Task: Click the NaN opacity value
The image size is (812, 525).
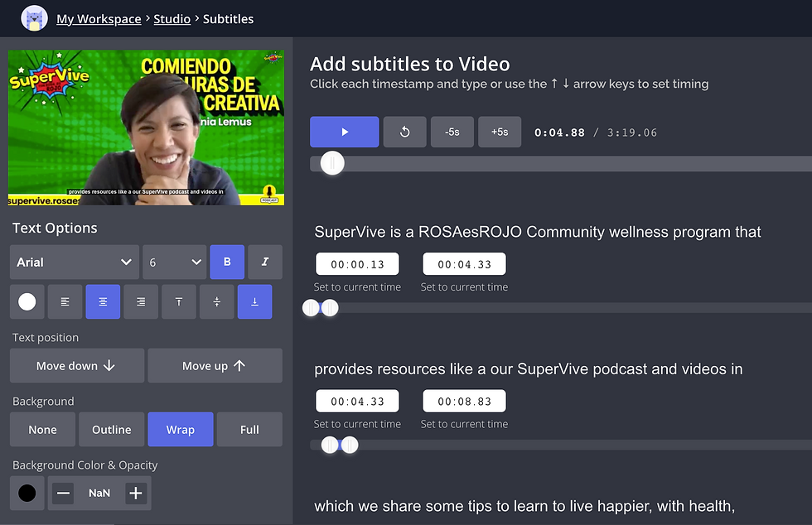Action: click(99, 493)
